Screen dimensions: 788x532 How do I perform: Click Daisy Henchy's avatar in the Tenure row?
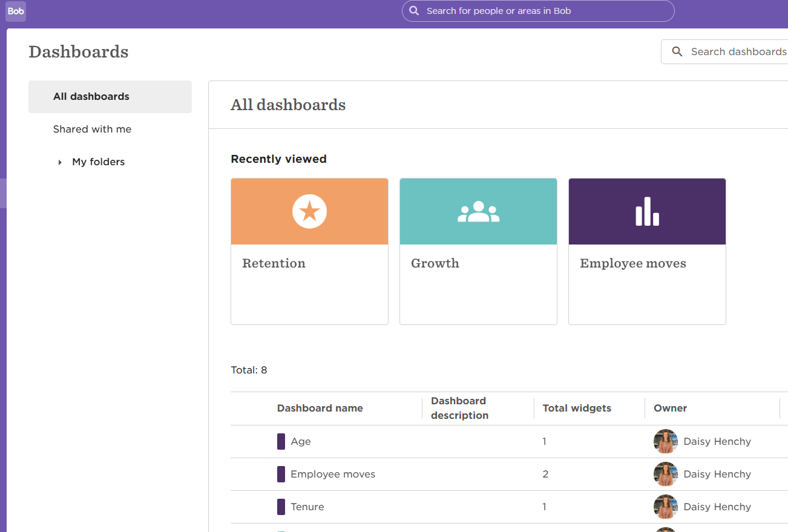665,507
